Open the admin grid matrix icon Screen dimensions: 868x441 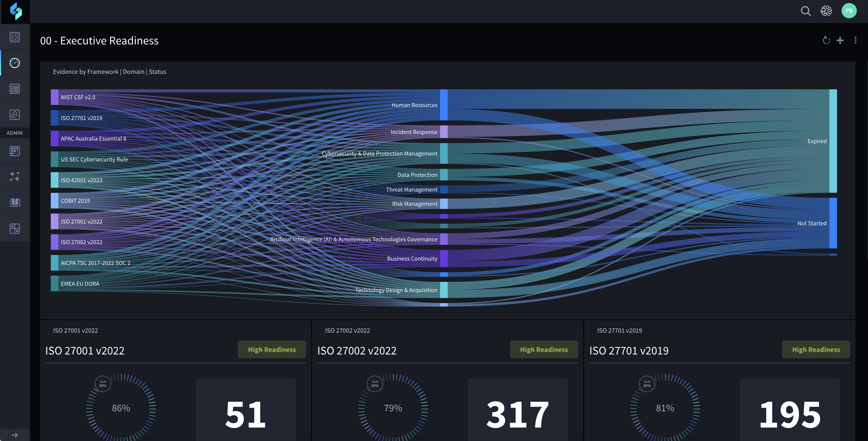tap(15, 151)
